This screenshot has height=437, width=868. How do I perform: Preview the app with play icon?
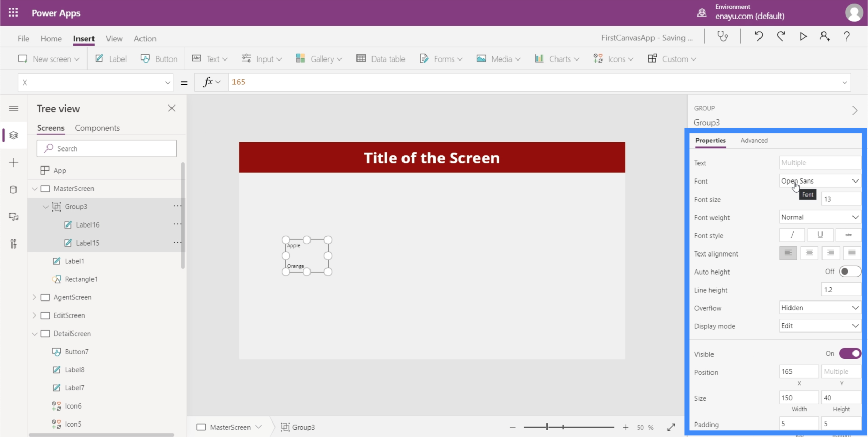tap(803, 36)
